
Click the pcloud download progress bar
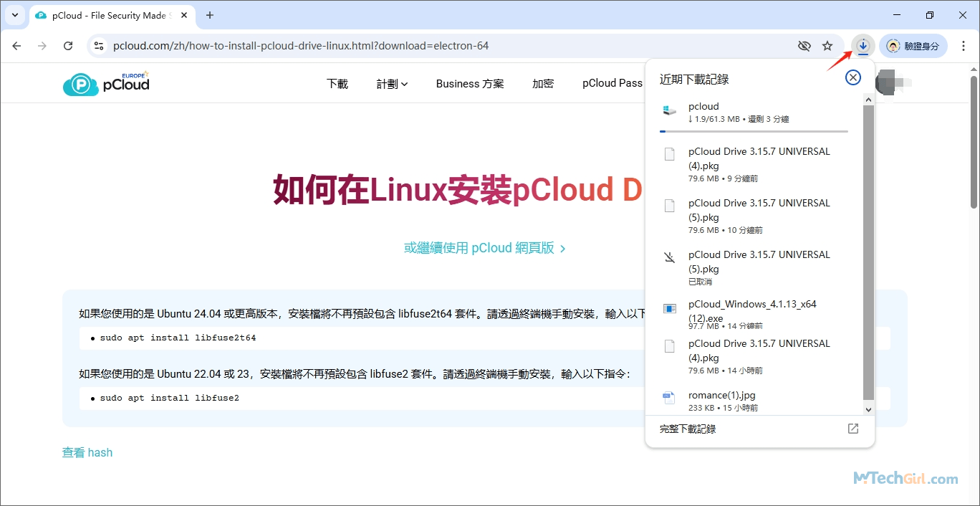[754, 131]
